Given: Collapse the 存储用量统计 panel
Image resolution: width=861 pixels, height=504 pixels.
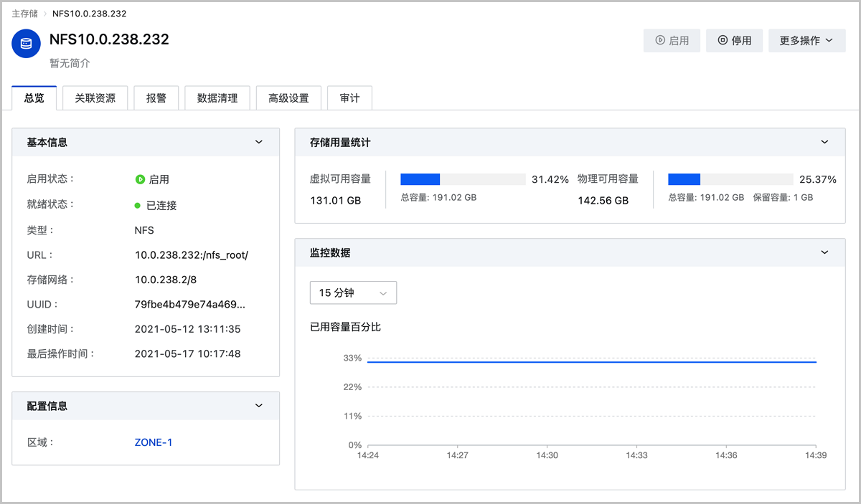Looking at the screenshot, I should tap(824, 142).
